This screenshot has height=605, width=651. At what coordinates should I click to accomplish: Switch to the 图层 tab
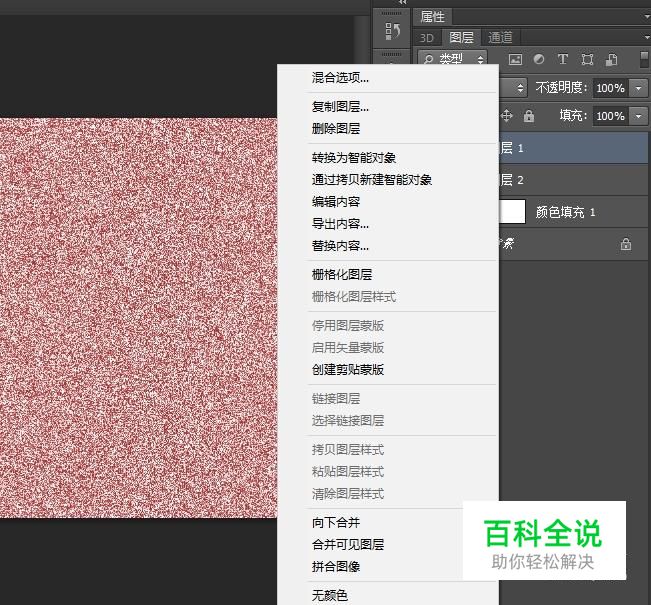(x=461, y=38)
